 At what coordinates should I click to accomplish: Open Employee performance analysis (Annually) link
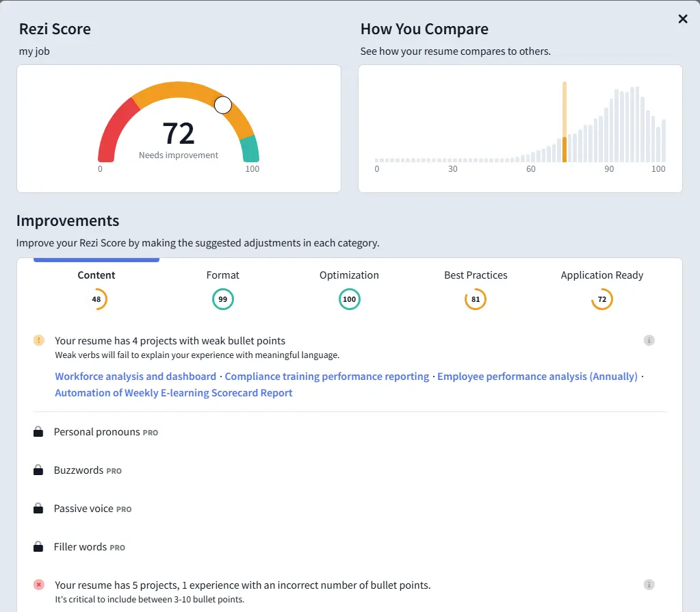coord(538,377)
